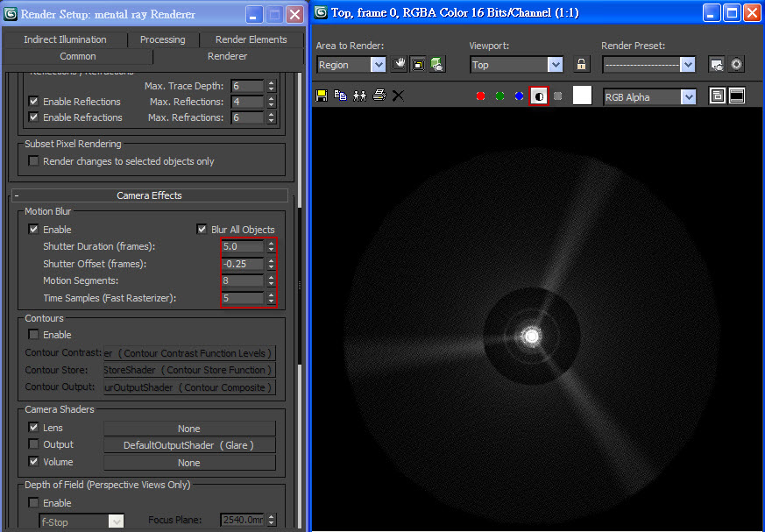765x532 pixels.
Task: Toggle the Display Alpha Channel button
Action: [539, 96]
